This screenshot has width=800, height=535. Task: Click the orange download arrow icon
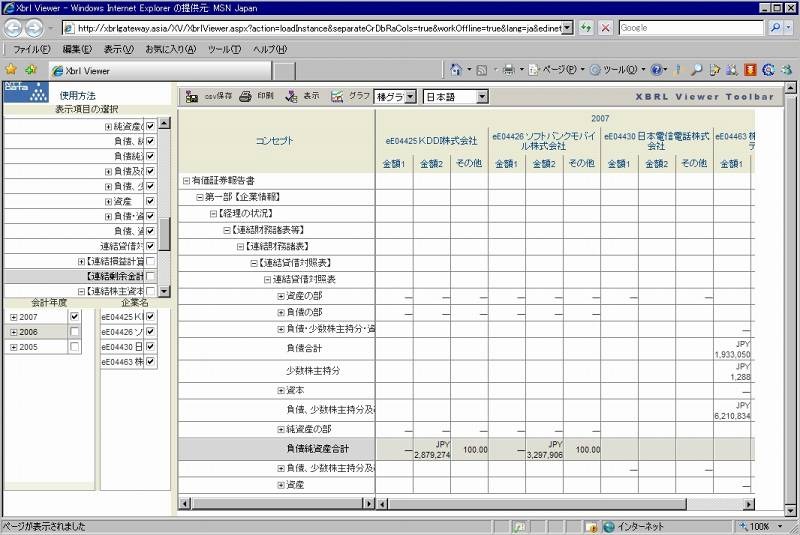coord(750,70)
